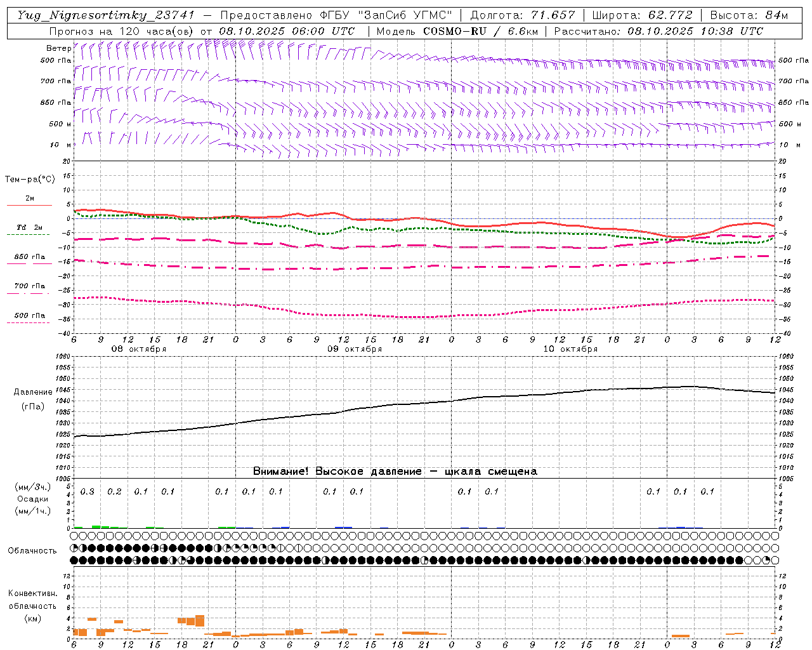Click the date label 09 октября
This screenshot has height=650, width=812.
pos(355,349)
